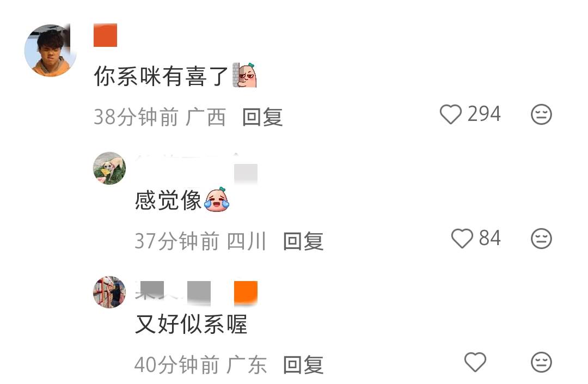The height and width of the screenshot is (384, 588).
Task: Reply to the 广东 commenter
Action: (303, 365)
